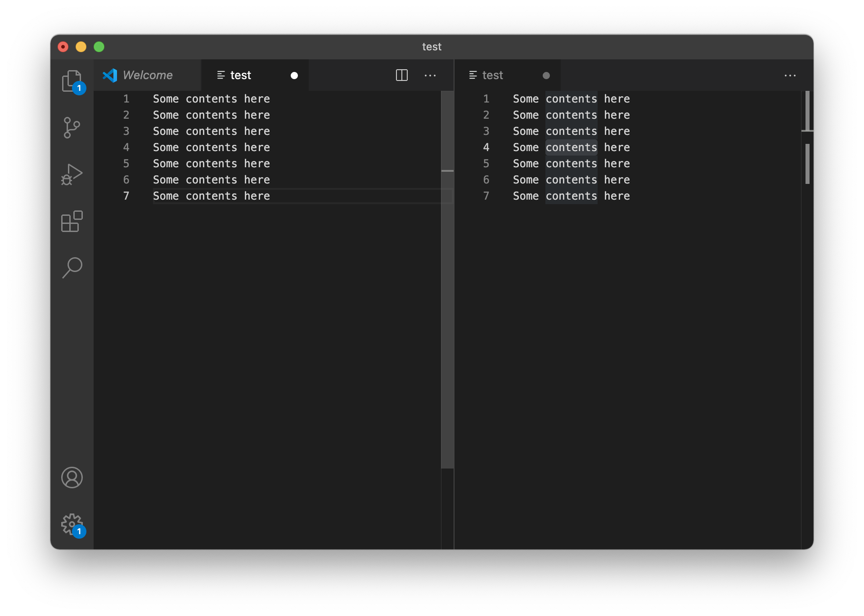
Task: Click line number 7 in left editor
Action: pos(126,196)
